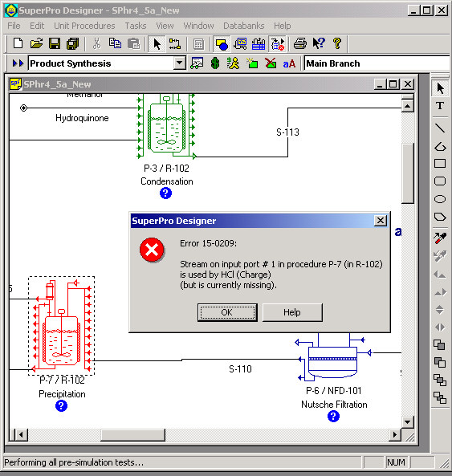Select the eyedropper tool in right palette

(x=440, y=238)
